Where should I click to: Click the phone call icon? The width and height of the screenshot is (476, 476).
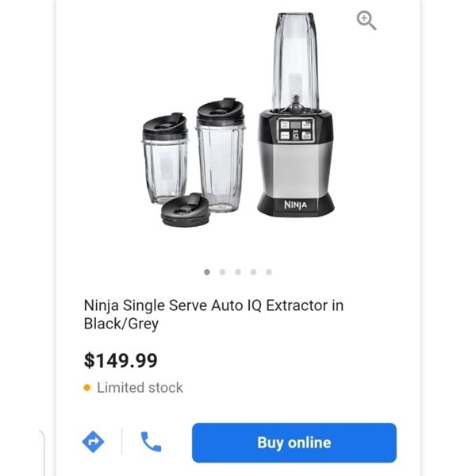coord(151,442)
